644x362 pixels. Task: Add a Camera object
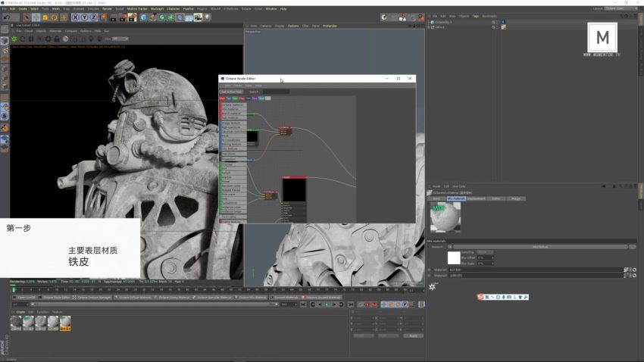coord(198,17)
